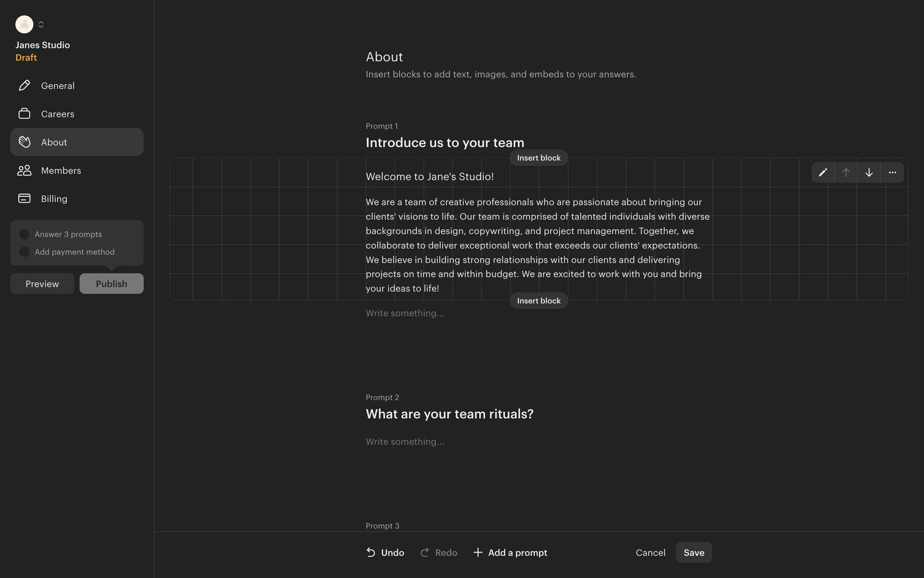The image size is (924, 578).
Task: Click the Janes Studio avatar logo
Action: point(24,24)
